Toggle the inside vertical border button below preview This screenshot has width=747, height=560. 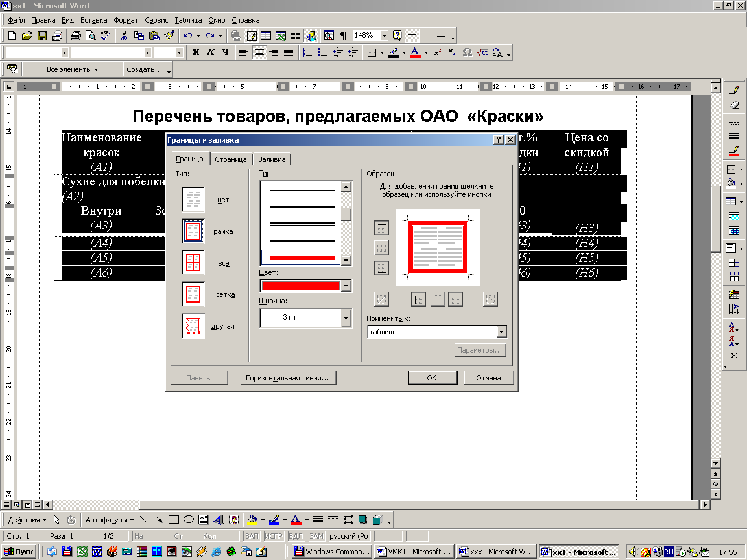[x=438, y=299]
